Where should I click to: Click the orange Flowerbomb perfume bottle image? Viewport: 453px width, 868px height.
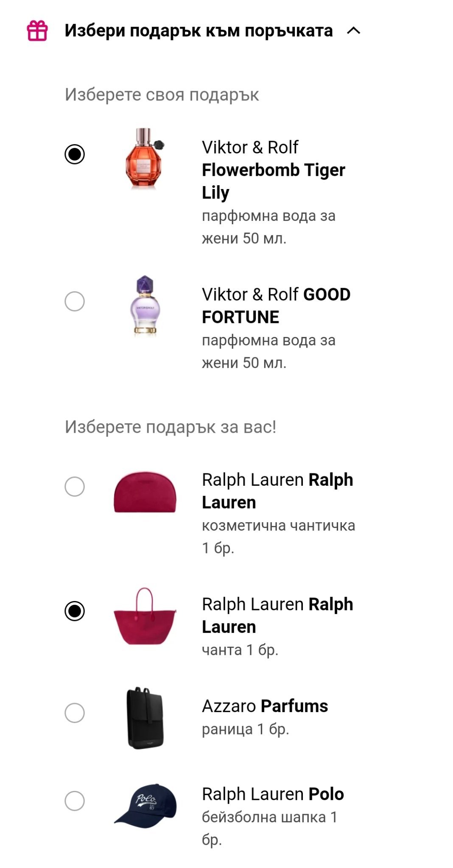coord(145,159)
